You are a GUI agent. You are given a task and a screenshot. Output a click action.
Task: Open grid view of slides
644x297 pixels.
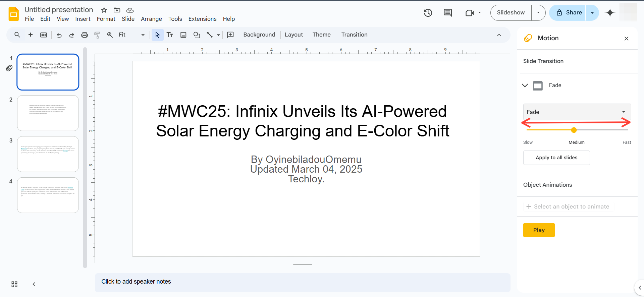point(14,284)
